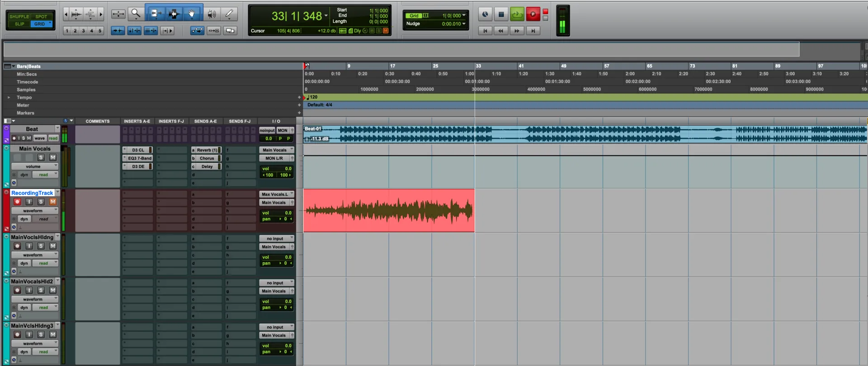Viewport: 868px width, 366px height.
Task: Mute the Main Vocals track
Action: pos(53,157)
